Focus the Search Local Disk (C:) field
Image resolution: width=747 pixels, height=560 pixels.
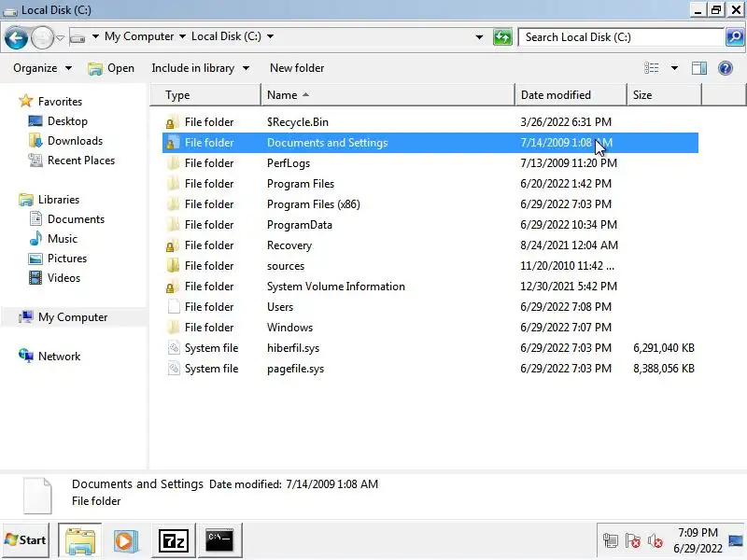621,37
